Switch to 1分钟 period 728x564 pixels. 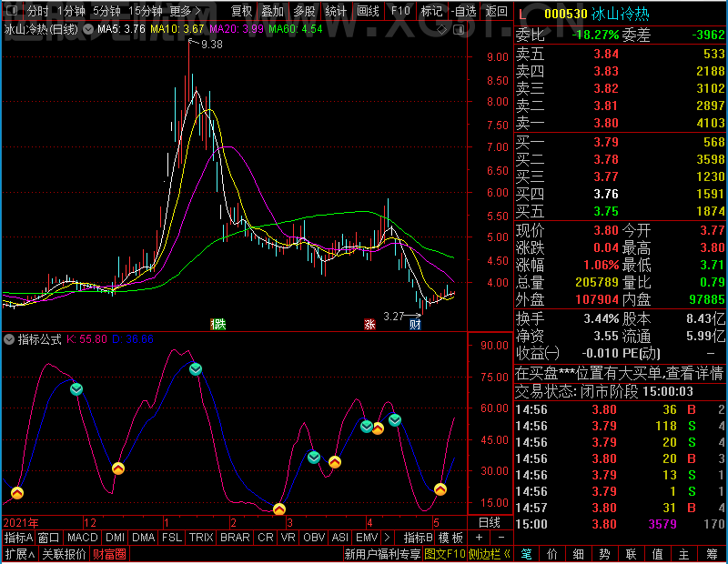(x=71, y=11)
